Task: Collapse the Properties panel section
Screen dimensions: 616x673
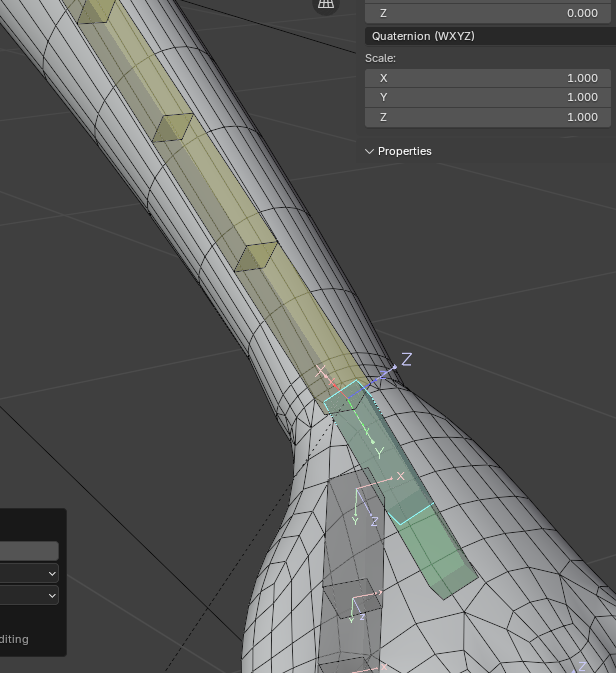Action: (x=398, y=151)
